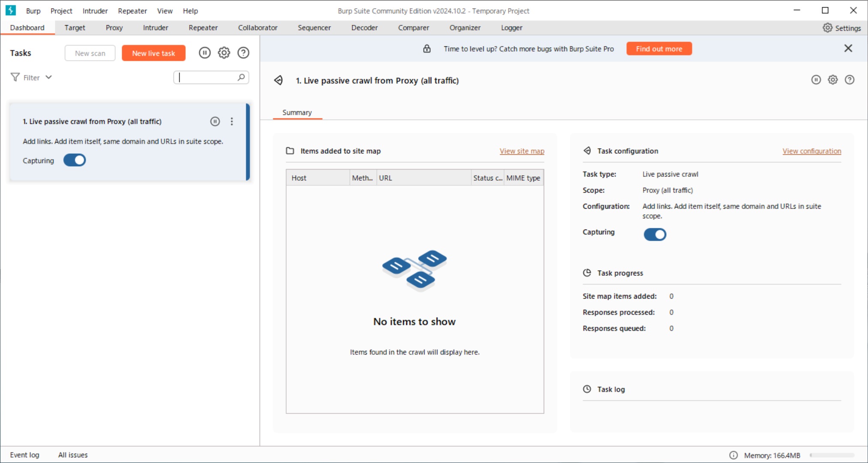Click the crawl icon beside task details title

[278, 80]
